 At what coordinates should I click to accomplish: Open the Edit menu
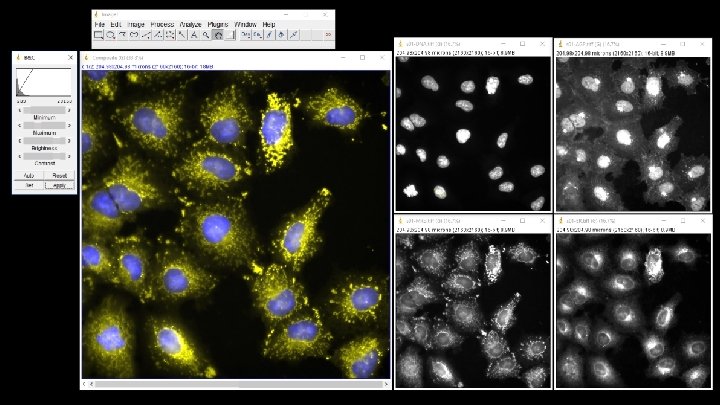(116, 24)
